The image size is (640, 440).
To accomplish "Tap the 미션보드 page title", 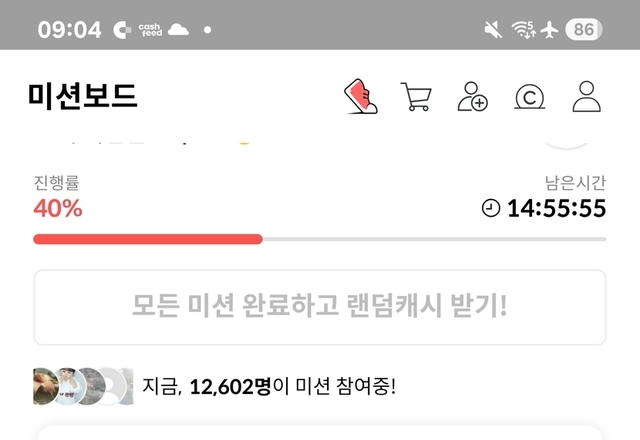I will click(82, 96).
